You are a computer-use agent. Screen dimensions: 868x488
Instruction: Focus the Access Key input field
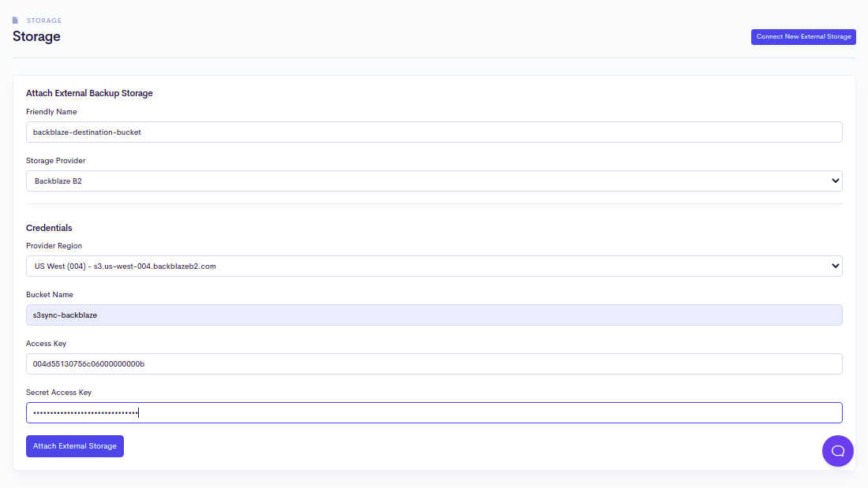434,364
